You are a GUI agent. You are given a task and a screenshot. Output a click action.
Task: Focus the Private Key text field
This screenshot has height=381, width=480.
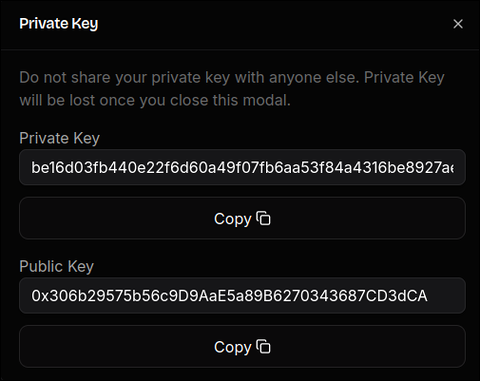tap(242, 167)
